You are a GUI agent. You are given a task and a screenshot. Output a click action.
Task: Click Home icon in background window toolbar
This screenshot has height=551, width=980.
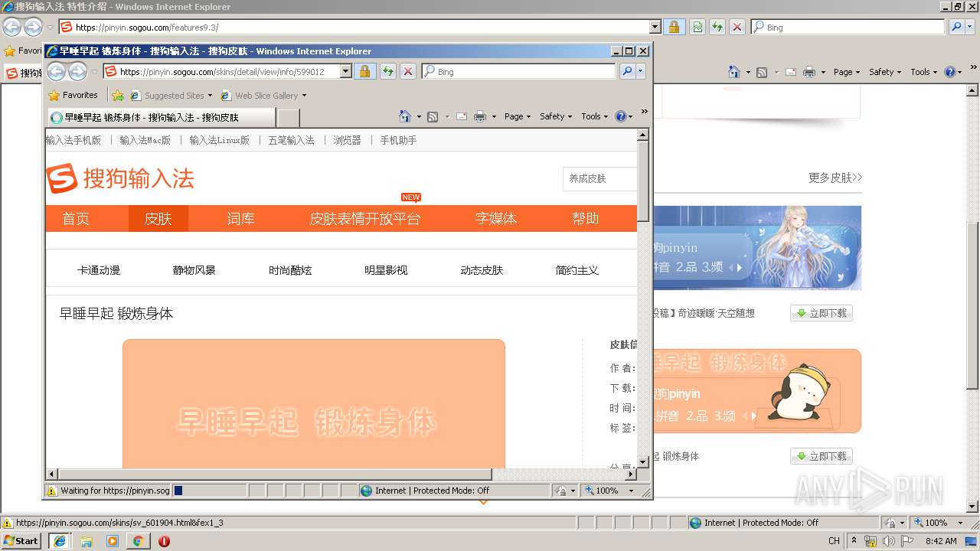(733, 72)
